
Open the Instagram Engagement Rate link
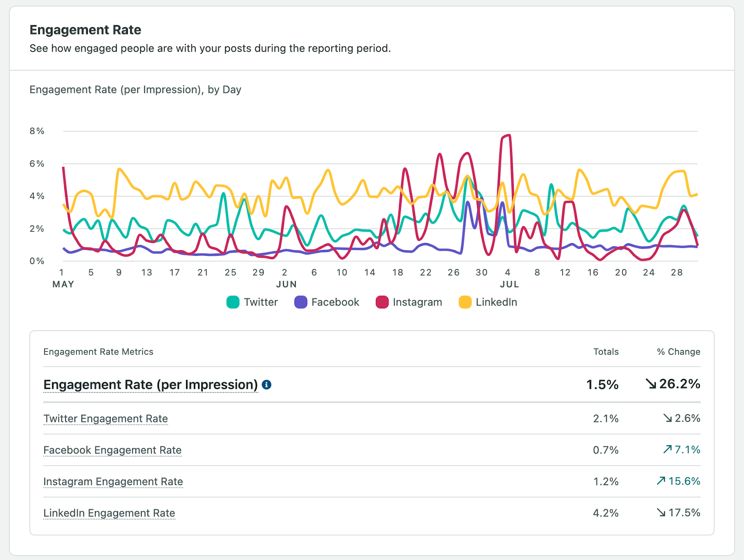[113, 481]
